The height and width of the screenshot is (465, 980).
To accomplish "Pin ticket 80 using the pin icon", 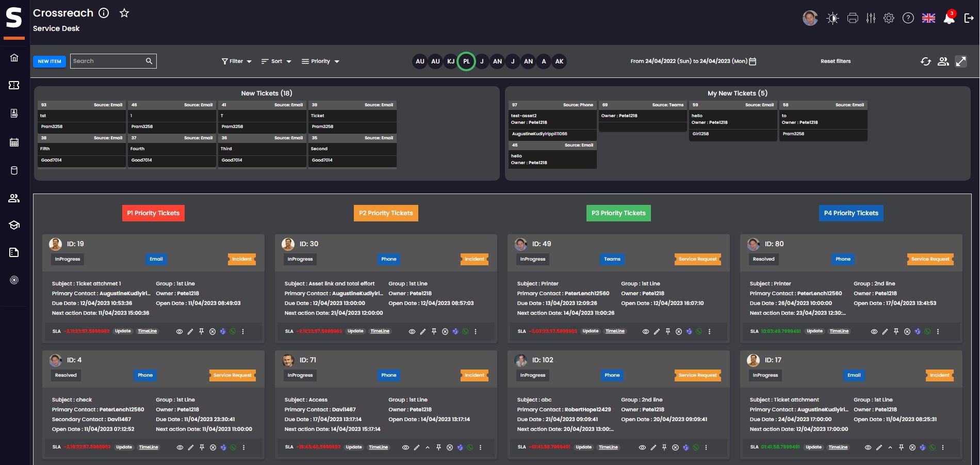I will [x=896, y=331].
